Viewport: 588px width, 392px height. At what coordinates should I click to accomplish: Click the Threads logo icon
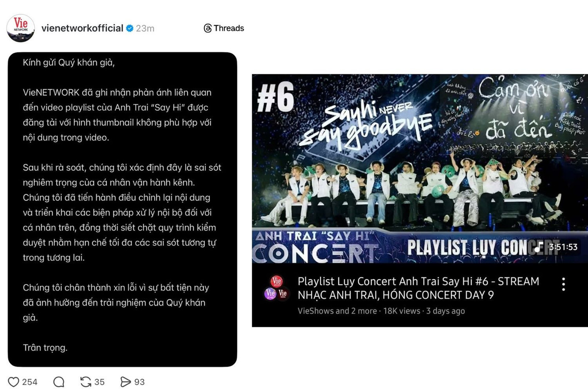[208, 28]
